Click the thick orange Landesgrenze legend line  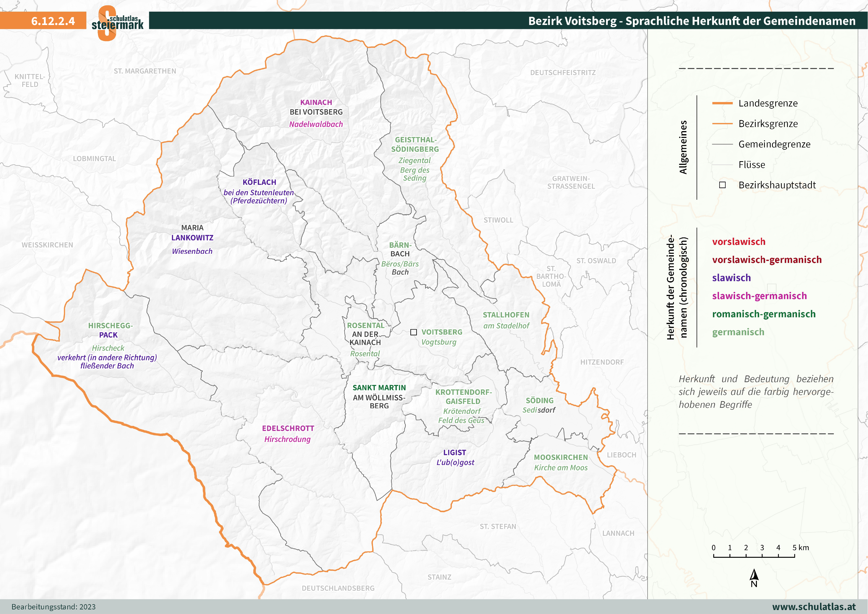pos(722,103)
